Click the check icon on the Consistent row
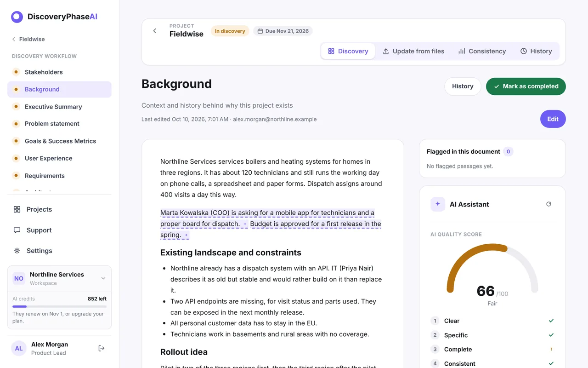Viewport: 588px width, 368px height. pyautogui.click(x=551, y=363)
